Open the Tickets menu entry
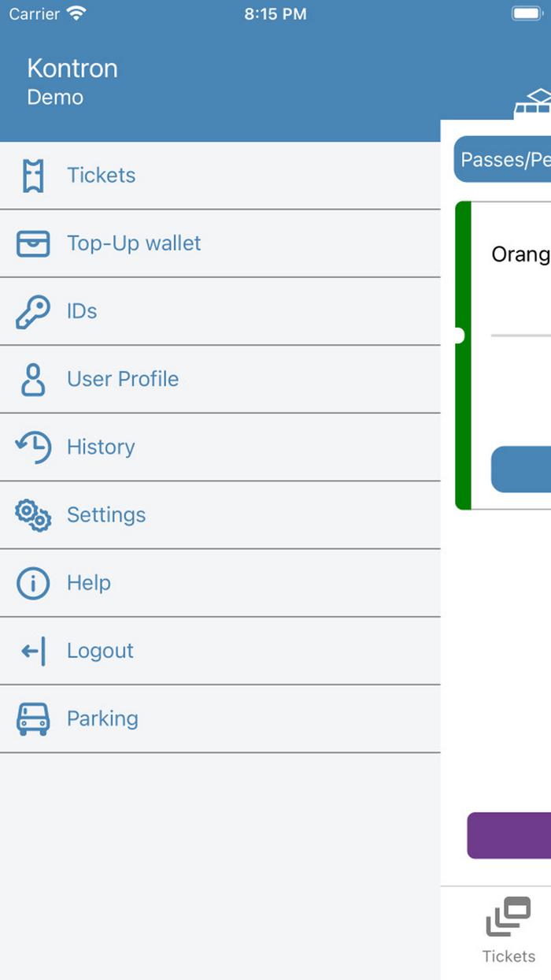Screen dimensions: 551x980 [x=101, y=176]
